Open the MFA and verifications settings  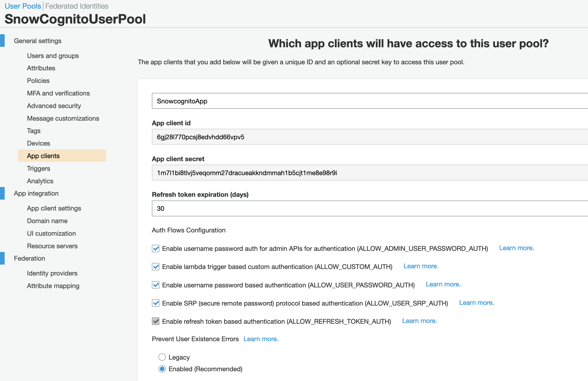[58, 93]
